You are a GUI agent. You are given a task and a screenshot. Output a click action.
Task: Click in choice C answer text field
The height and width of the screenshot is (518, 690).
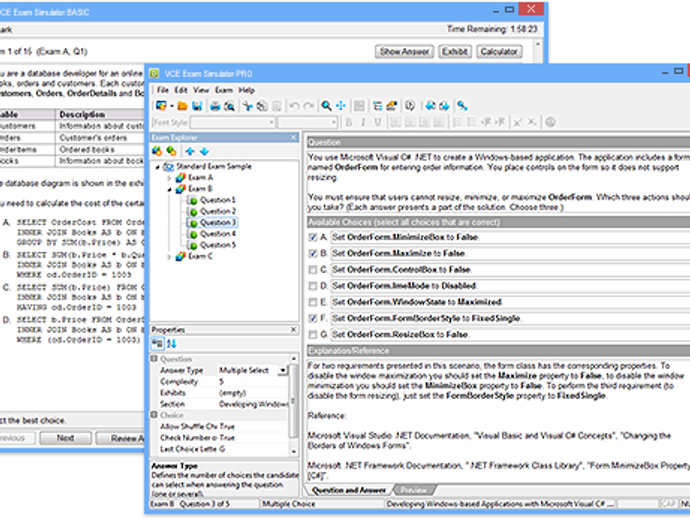[510, 269]
